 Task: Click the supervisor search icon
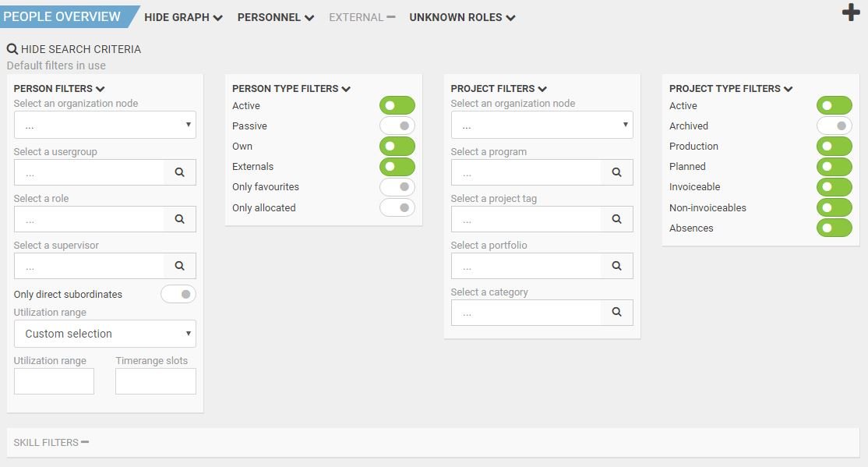[x=180, y=266]
